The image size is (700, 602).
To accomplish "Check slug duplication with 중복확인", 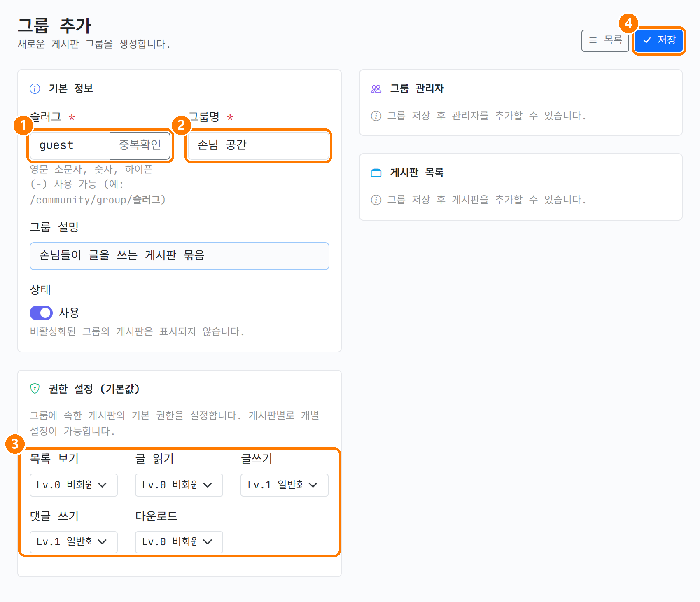I will 140,145.
